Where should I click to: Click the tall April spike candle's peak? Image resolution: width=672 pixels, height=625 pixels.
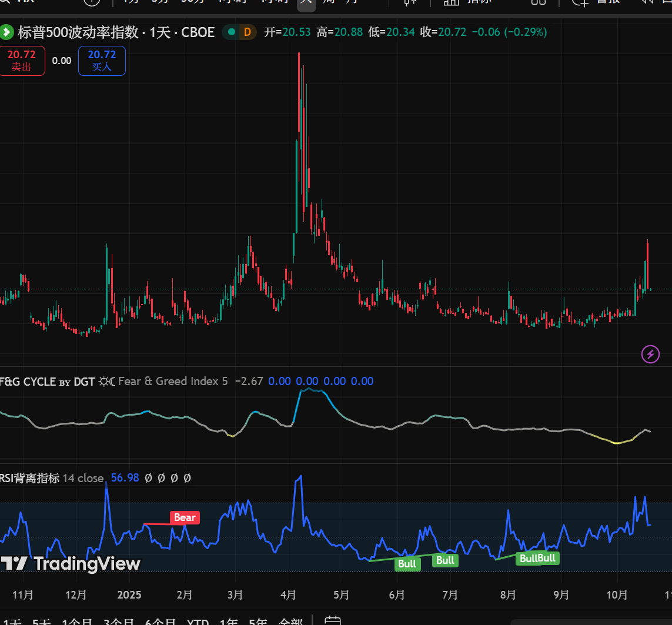tap(299, 54)
